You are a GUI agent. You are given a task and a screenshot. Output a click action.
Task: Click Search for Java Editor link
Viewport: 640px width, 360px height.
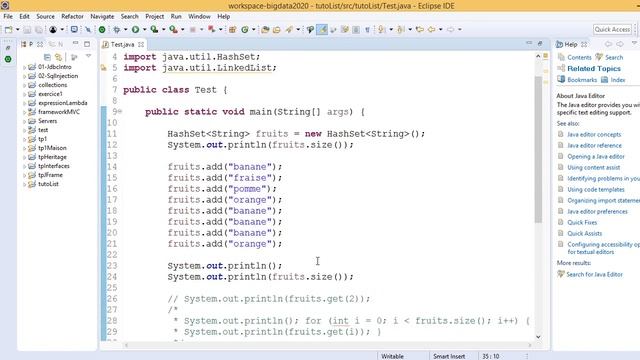pos(594,274)
